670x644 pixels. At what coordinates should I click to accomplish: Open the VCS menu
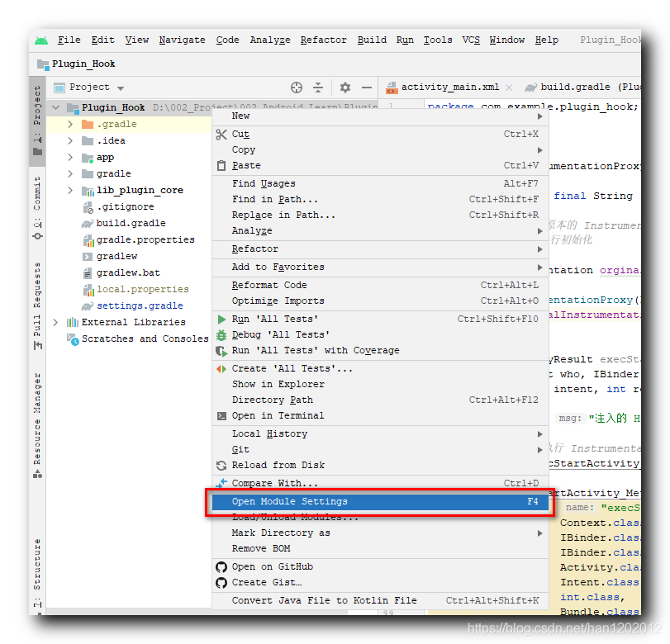pyautogui.click(x=470, y=40)
